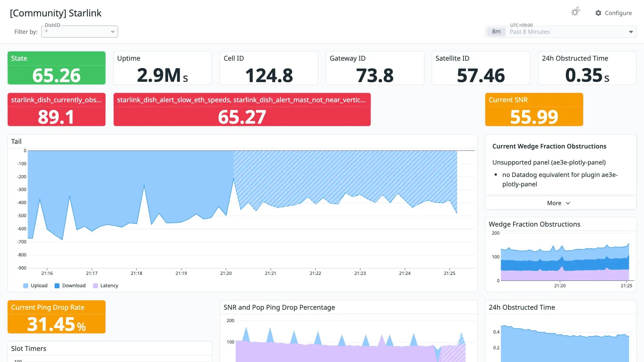Click the 24h Obstructed Time graph title
The width and height of the screenshot is (644, 362).
tap(522, 307)
